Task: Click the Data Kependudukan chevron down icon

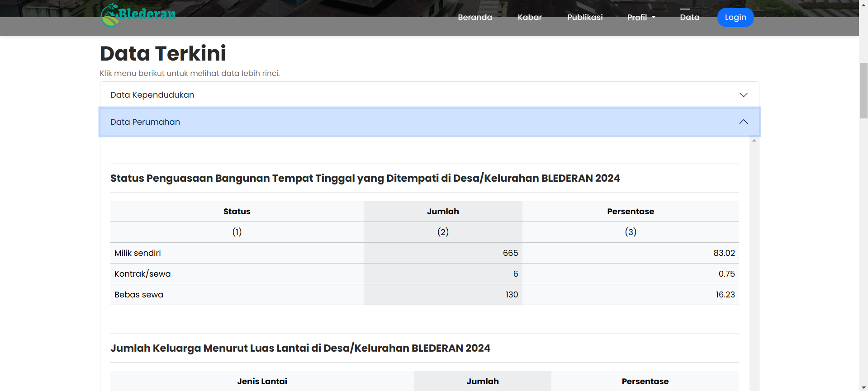Action: (x=743, y=95)
